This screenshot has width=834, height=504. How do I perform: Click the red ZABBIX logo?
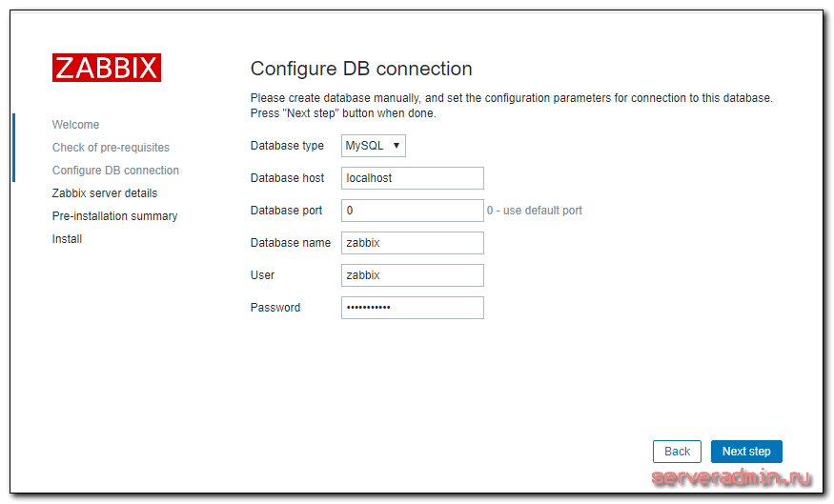(106, 68)
